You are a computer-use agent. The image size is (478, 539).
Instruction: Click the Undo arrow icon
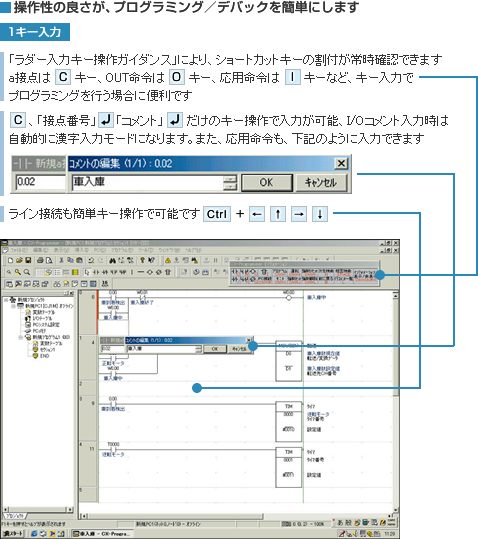point(91,261)
